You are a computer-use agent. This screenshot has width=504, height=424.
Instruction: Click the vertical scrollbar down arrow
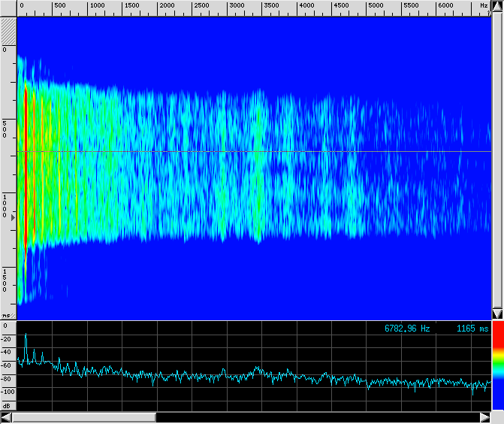coord(497,313)
